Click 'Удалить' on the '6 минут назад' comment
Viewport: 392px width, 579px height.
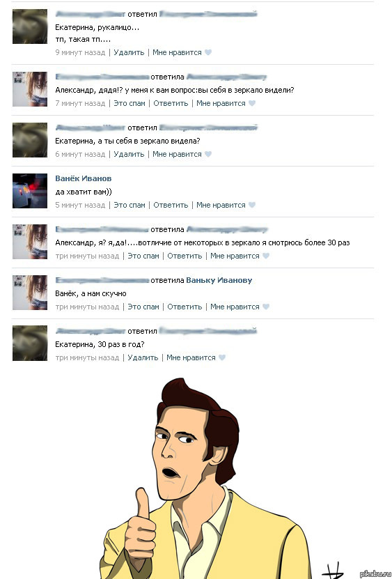tap(129, 155)
